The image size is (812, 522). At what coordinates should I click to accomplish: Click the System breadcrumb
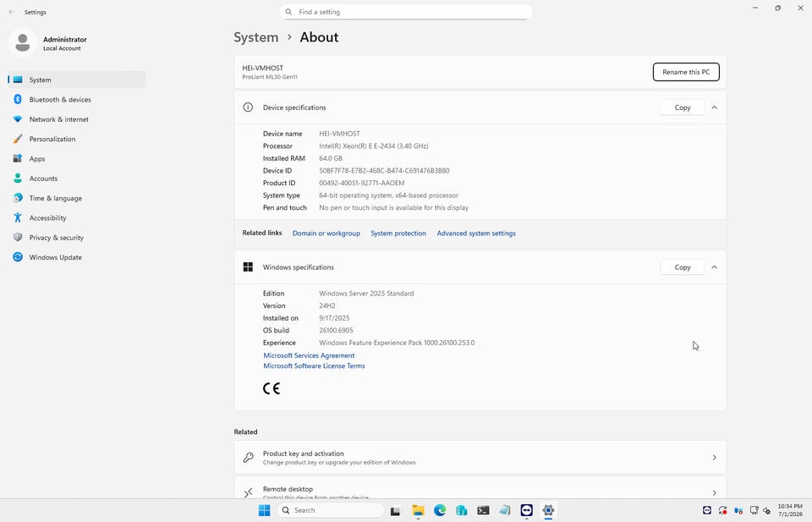(255, 37)
